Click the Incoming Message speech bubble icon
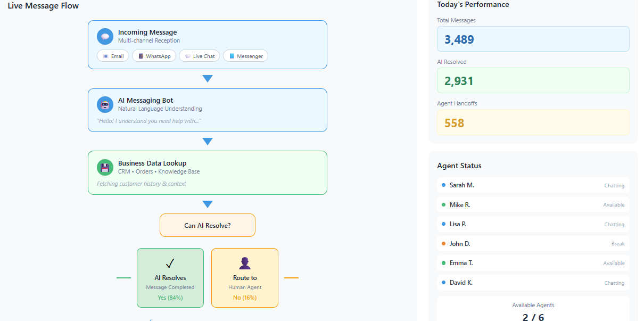Screen dimensions: 644x321 [105, 36]
